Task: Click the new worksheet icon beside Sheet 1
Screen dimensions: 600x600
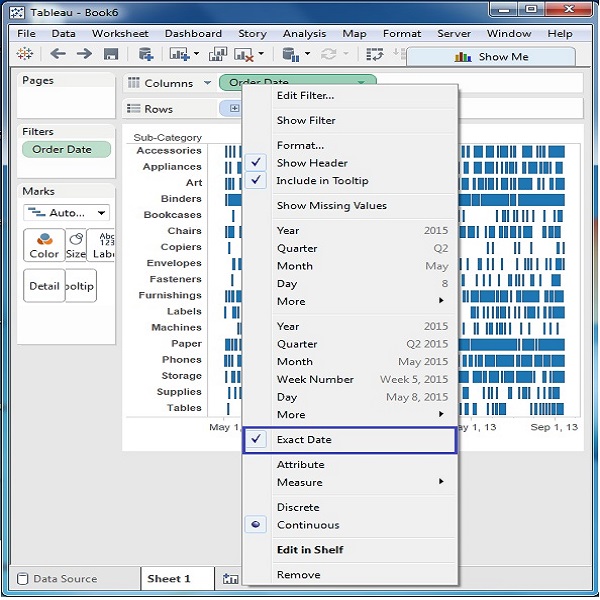Action: 230,579
